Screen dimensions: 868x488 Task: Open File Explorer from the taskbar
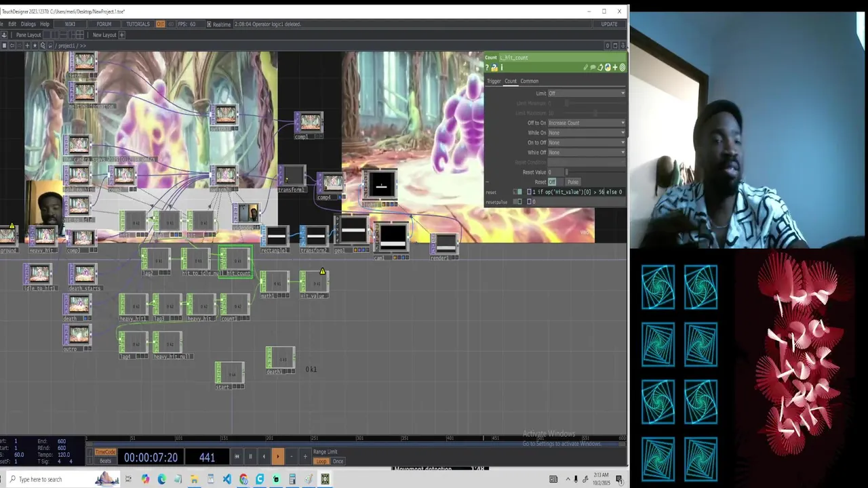coord(194,479)
